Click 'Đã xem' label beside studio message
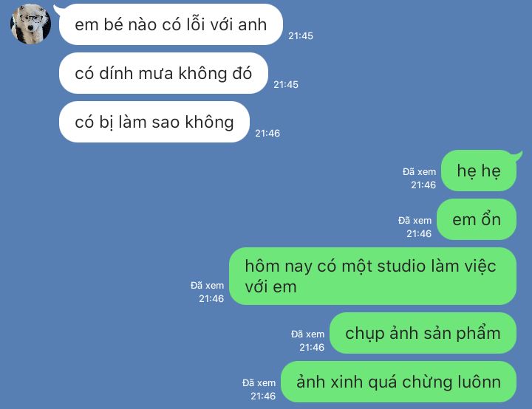532x409 pixels. (x=207, y=286)
